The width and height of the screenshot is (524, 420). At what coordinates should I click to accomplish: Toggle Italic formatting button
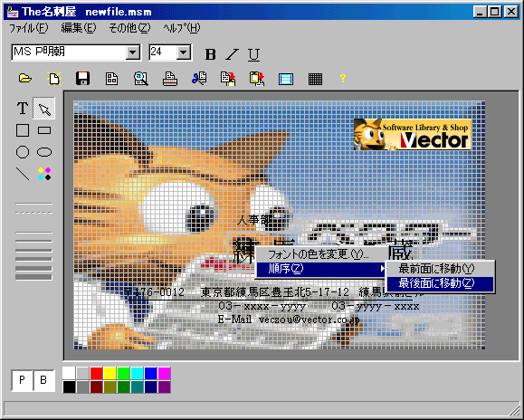click(232, 54)
